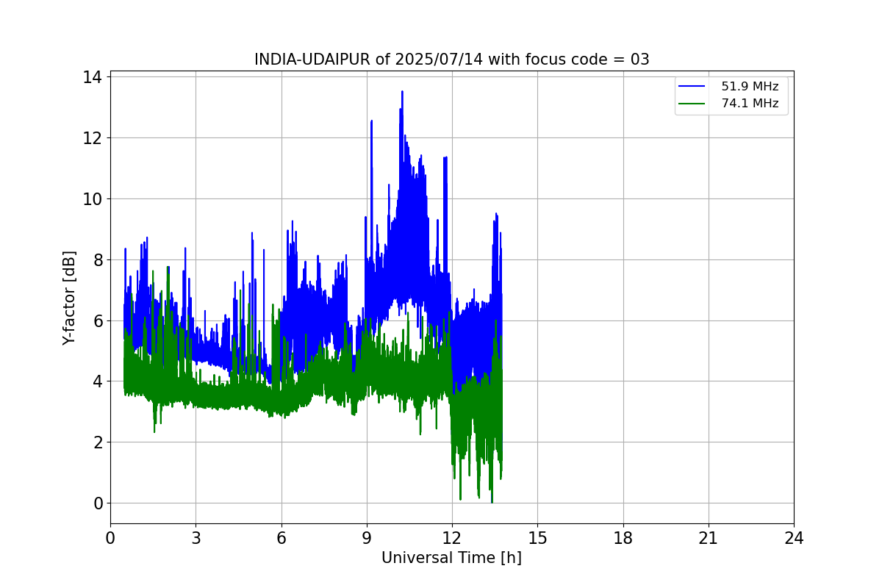The height and width of the screenshot is (588, 882).
Task: Click y-axis tick label '8'
Action: click(x=98, y=260)
